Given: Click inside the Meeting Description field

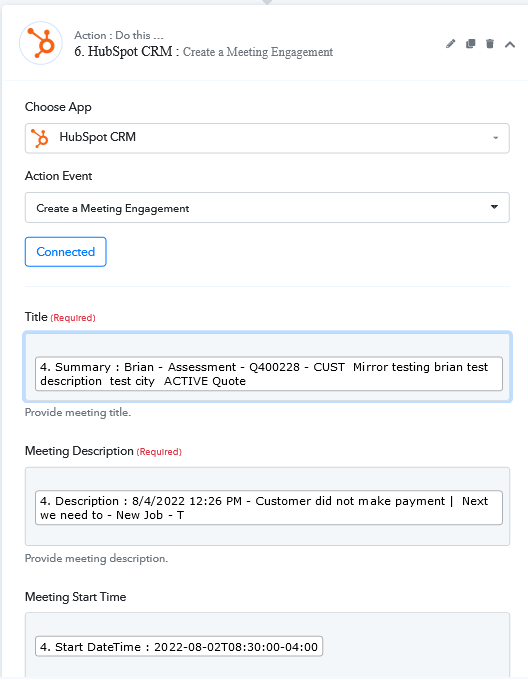Looking at the screenshot, I should pos(267,506).
